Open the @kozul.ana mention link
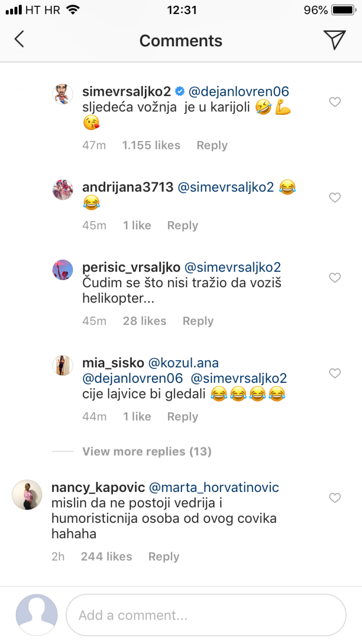The width and height of the screenshot is (362, 644). 184,363
